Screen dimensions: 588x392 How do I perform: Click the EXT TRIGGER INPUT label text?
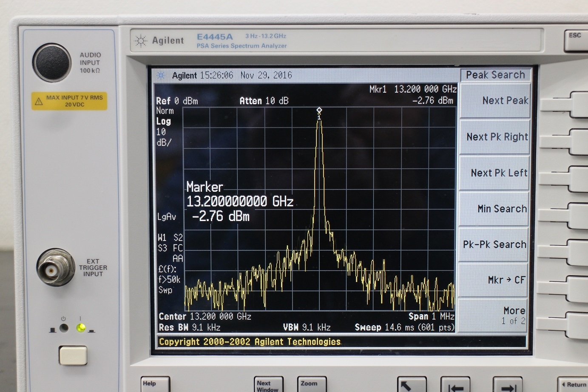coord(93,268)
